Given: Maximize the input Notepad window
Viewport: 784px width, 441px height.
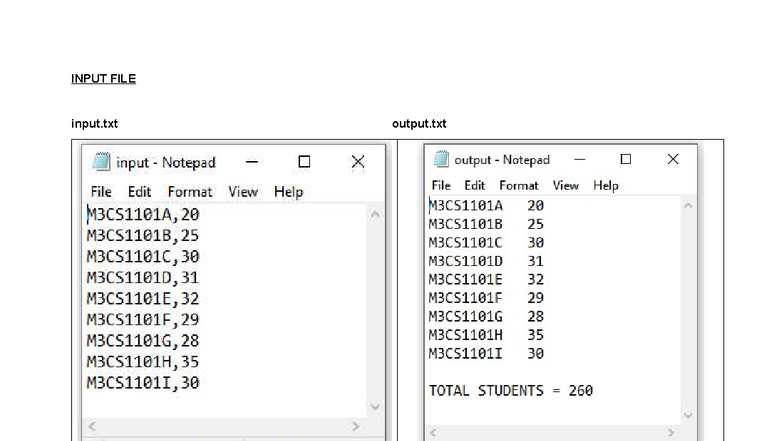Looking at the screenshot, I should (304, 162).
